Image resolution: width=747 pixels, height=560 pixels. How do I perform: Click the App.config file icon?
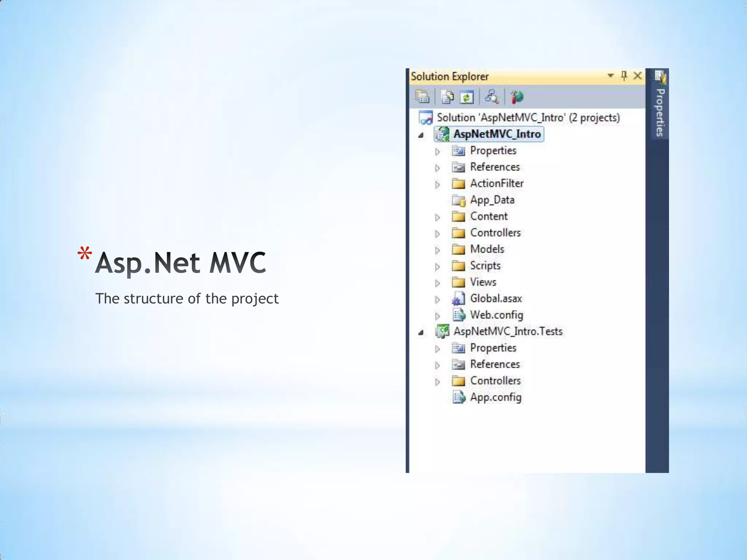pyautogui.click(x=459, y=397)
